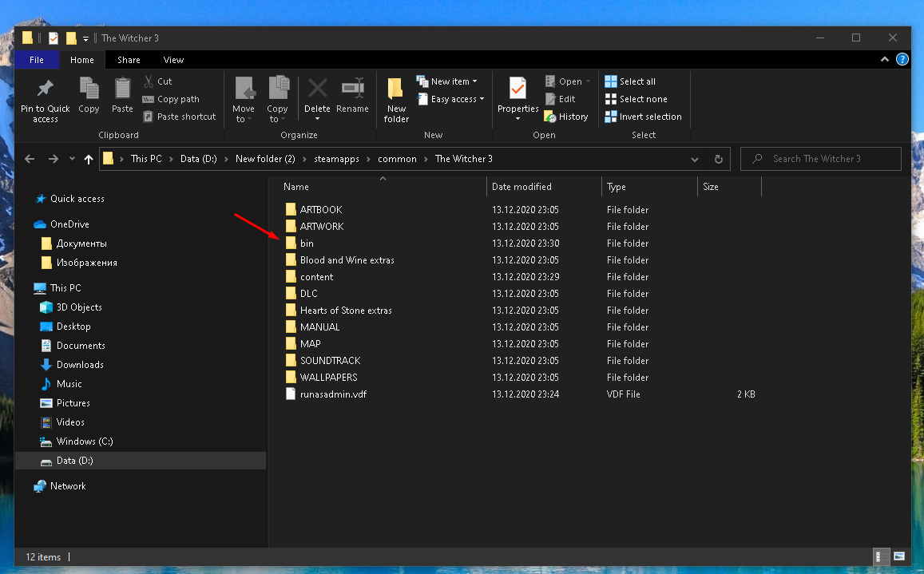This screenshot has width=924, height=574.
Task: Go back with the back arrow
Action: (30, 159)
